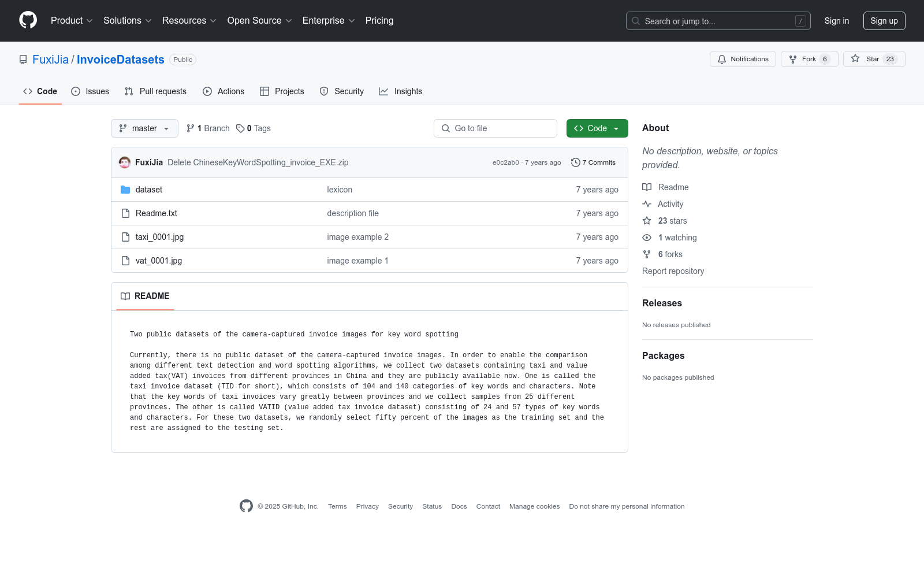Image resolution: width=924 pixels, height=578 pixels.
Task: Click the Sign up button
Action: 884,21
